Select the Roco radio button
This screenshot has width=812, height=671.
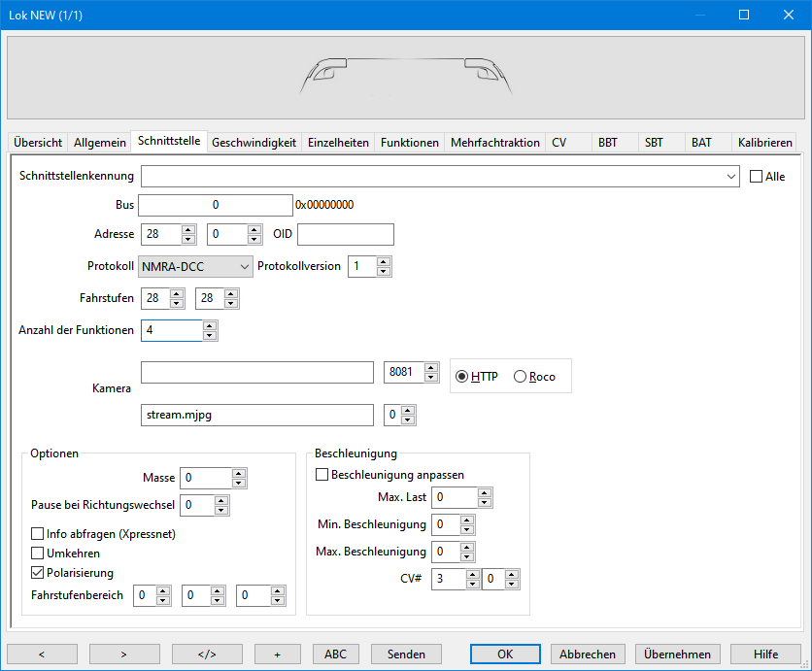click(x=520, y=377)
